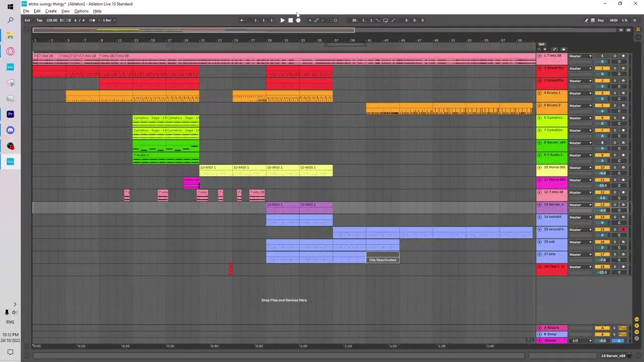Open the Help menu
The image size is (644, 362).
pos(97,11)
